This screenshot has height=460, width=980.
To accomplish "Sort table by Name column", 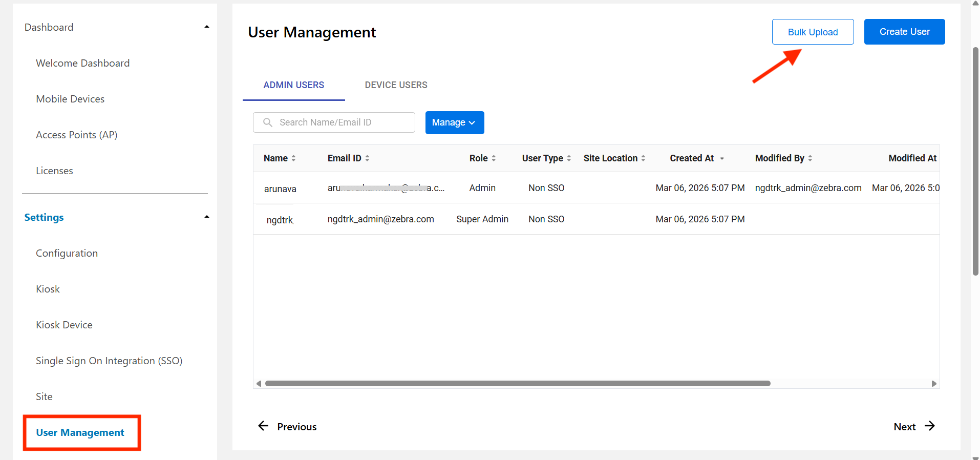I will (x=293, y=158).
